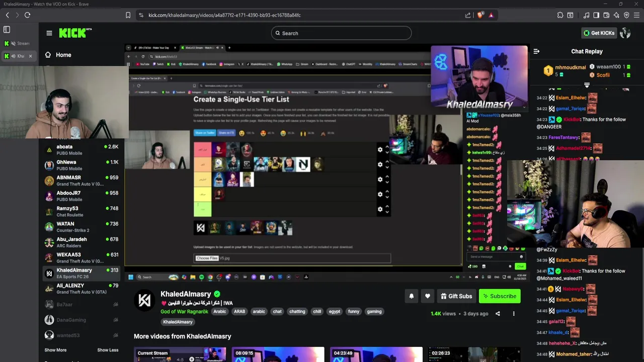Open Abu_Jaradeh channel in sidebar

(x=81, y=242)
